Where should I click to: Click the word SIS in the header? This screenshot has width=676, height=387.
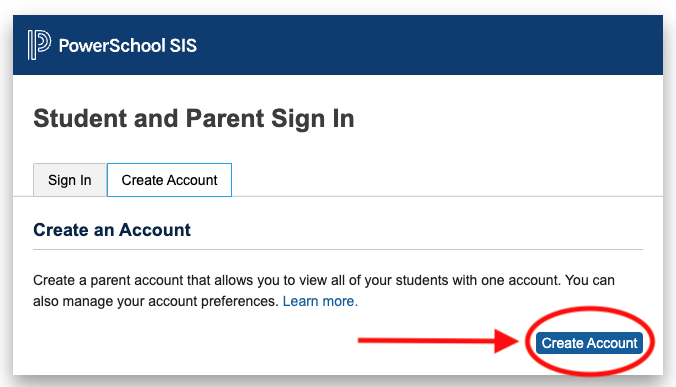coord(183,46)
